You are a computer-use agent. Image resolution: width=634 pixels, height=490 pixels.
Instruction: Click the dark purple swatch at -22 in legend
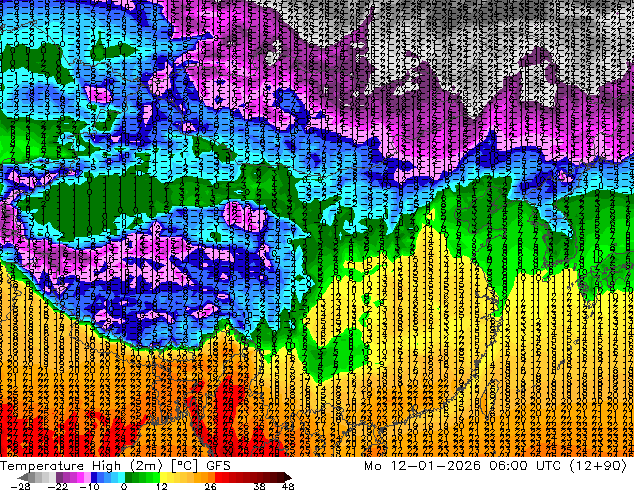[x=59, y=477]
